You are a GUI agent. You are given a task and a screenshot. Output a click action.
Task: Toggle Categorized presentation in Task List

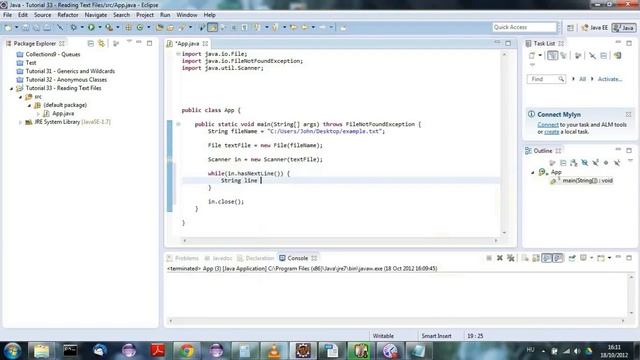553,56
